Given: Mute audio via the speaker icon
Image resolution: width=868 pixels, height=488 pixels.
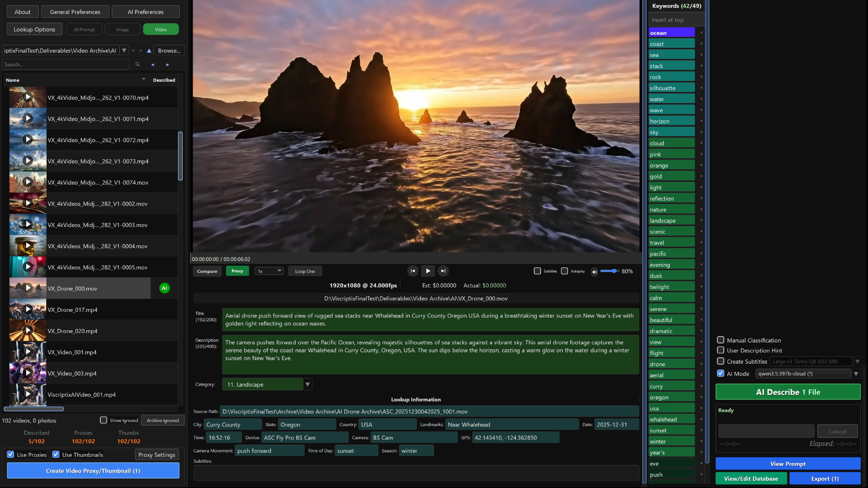Looking at the screenshot, I should [x=594, y=272].
